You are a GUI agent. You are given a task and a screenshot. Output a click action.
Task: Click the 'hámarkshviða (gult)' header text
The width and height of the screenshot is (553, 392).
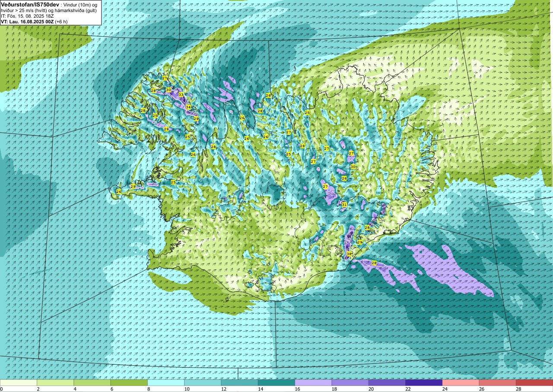coord(76,10)
